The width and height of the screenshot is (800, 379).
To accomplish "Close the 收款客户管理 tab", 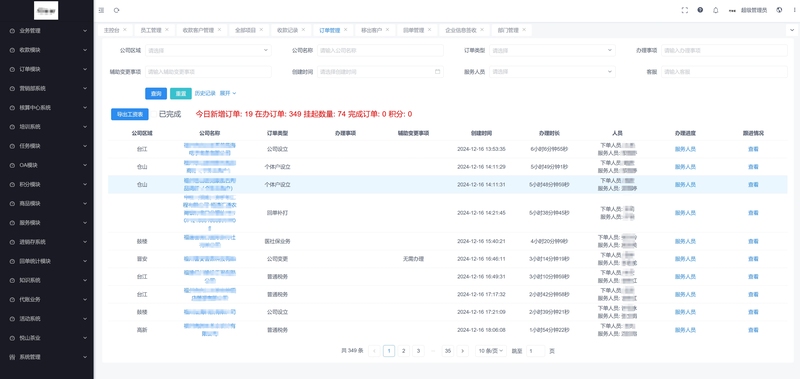I will click(x=219, y=30).
